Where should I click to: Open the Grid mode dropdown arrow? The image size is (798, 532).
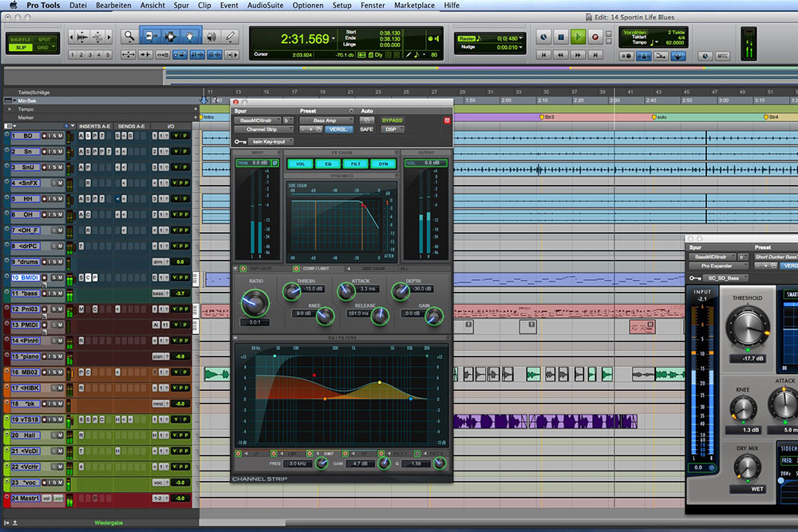point(53,47)
